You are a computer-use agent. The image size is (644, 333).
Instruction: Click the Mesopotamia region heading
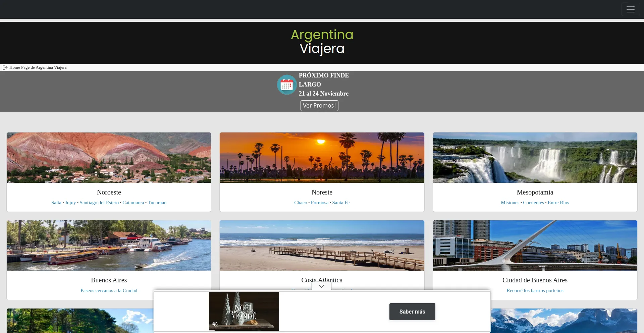[535, 192]
